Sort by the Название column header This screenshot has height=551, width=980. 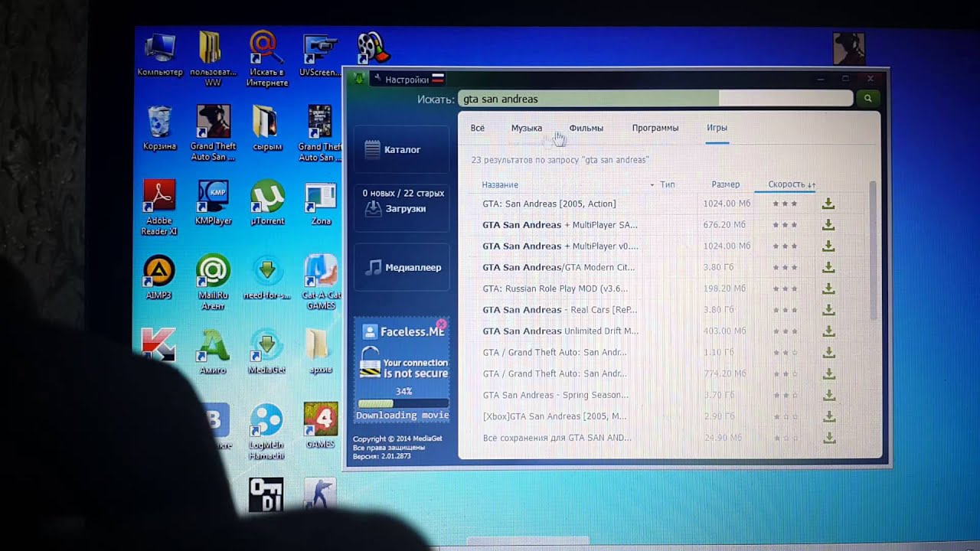(x=501, y=184)
